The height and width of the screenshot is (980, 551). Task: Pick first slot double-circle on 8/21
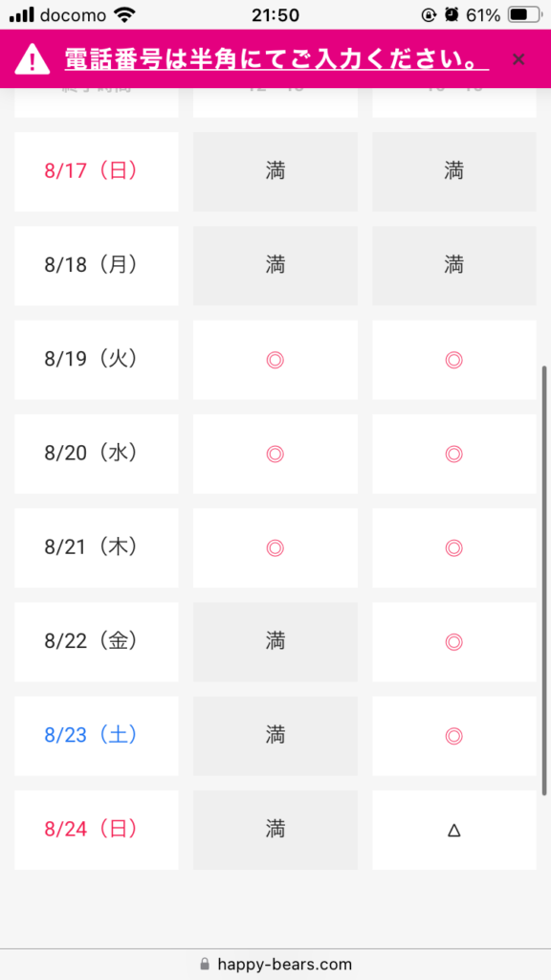(275, 548)
